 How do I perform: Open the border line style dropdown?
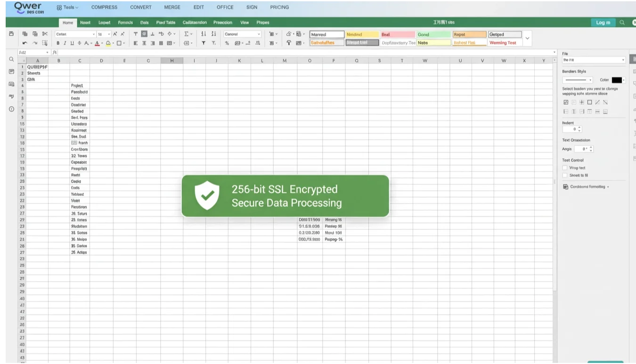578,80
